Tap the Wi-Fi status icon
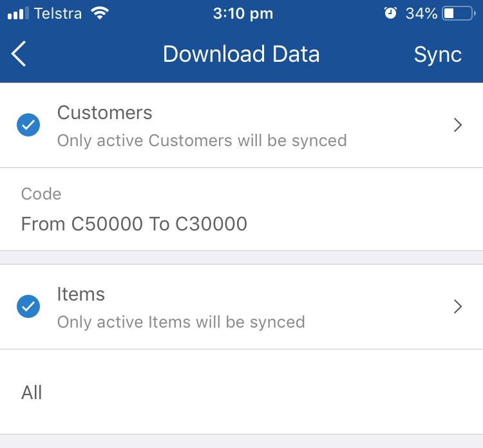Image resolution: width=483 pixels, height=448 pixels. tap(99, 14)
